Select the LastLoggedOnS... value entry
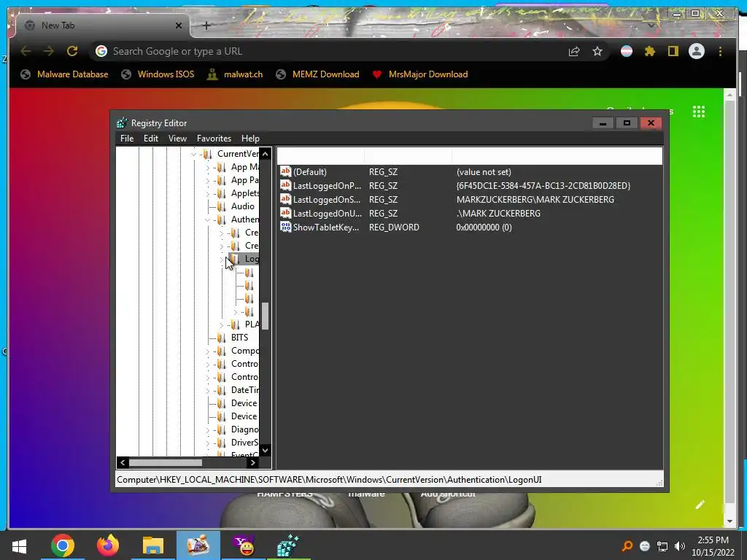This screenshot has height=560, width=747. coord(326,200)
